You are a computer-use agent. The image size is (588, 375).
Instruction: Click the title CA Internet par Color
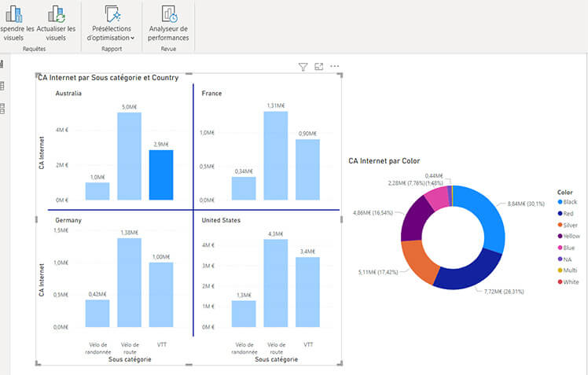[384, 161]
